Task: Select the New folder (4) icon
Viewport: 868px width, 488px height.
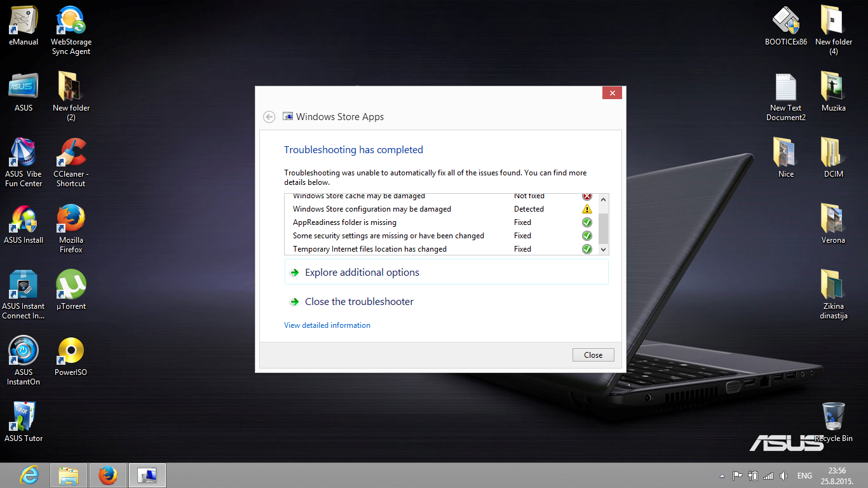Action: point(834,30)
